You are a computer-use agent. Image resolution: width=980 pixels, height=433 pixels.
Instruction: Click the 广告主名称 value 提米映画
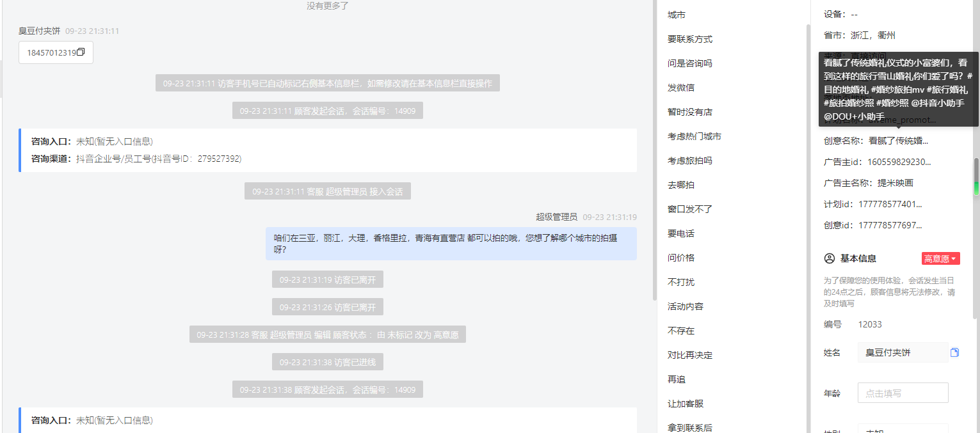[x=895, y=183]
